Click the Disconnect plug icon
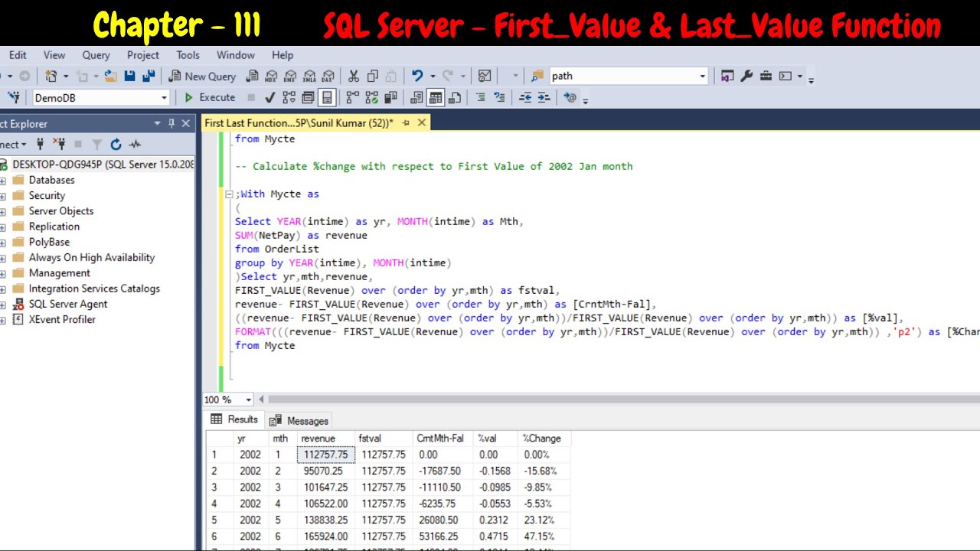 (x=59, y=144)
